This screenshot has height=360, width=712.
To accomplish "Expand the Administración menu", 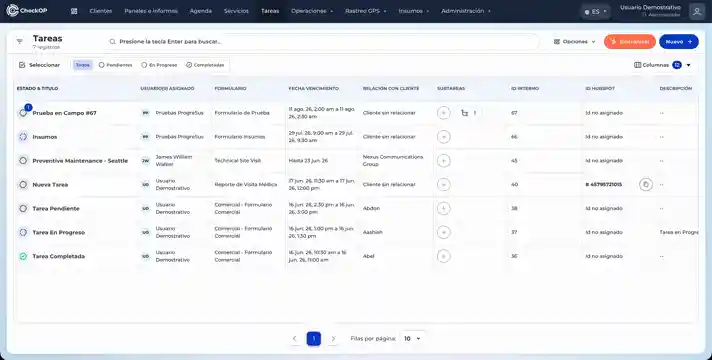I will coord(466,11).
